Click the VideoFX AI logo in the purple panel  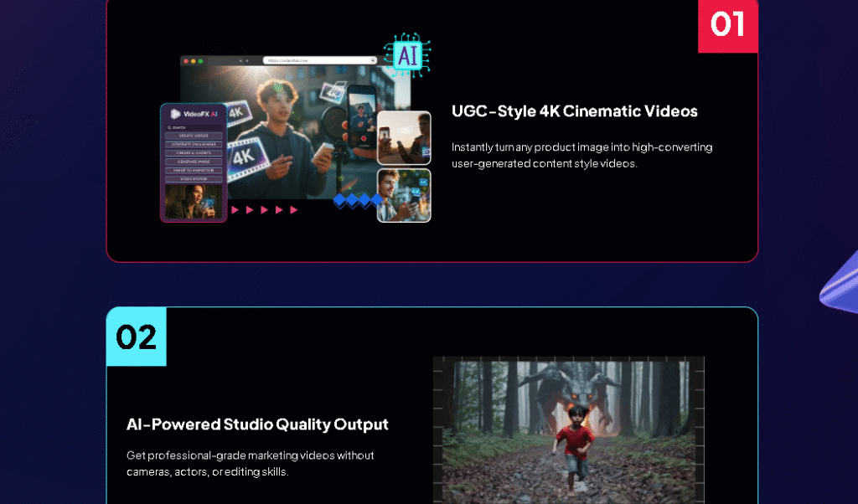pos(194,114)
